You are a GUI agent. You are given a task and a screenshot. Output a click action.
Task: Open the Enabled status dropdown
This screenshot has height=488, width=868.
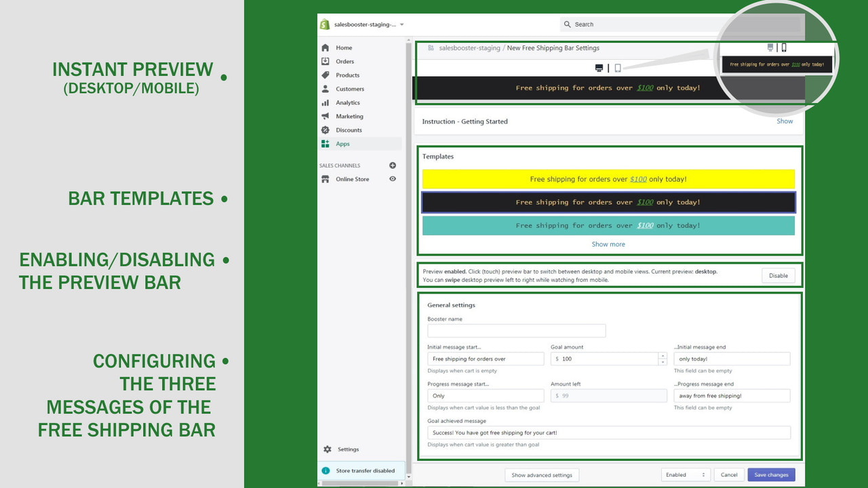(x=685, y=474)
